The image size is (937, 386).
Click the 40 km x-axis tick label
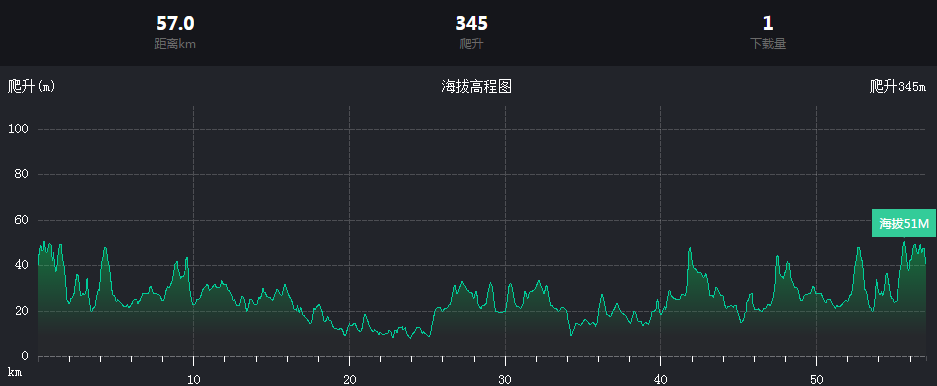660,380
